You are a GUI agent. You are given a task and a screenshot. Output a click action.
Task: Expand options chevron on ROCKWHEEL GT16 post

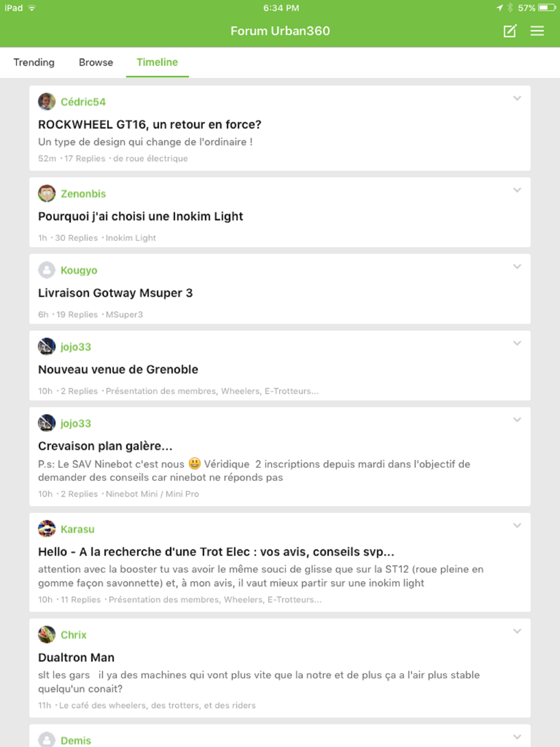point(517,99)
